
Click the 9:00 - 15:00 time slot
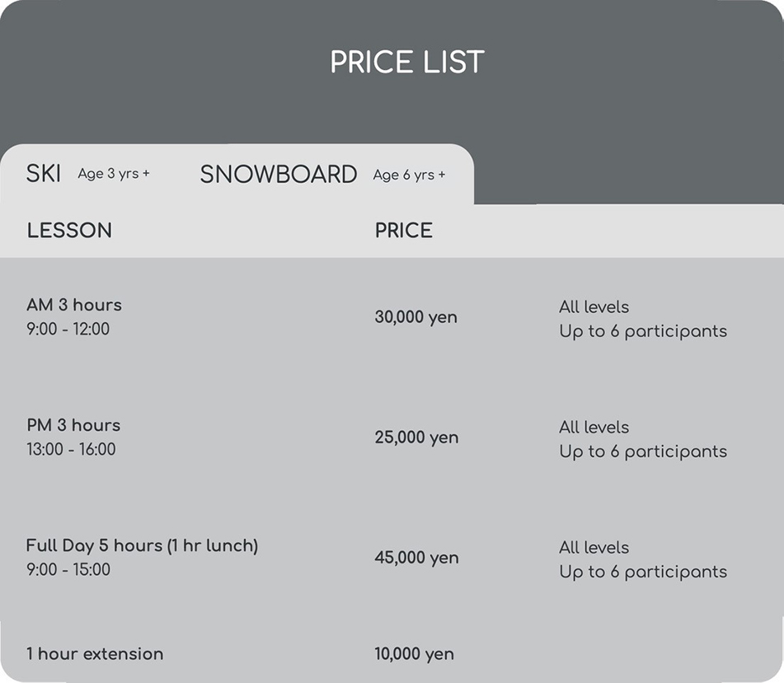point(68,569)
